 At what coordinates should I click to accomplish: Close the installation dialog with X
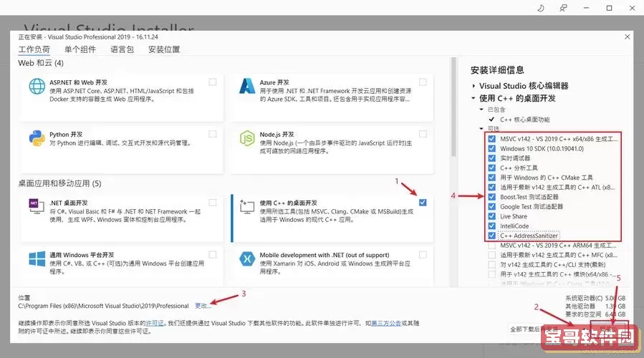(627, 37)
